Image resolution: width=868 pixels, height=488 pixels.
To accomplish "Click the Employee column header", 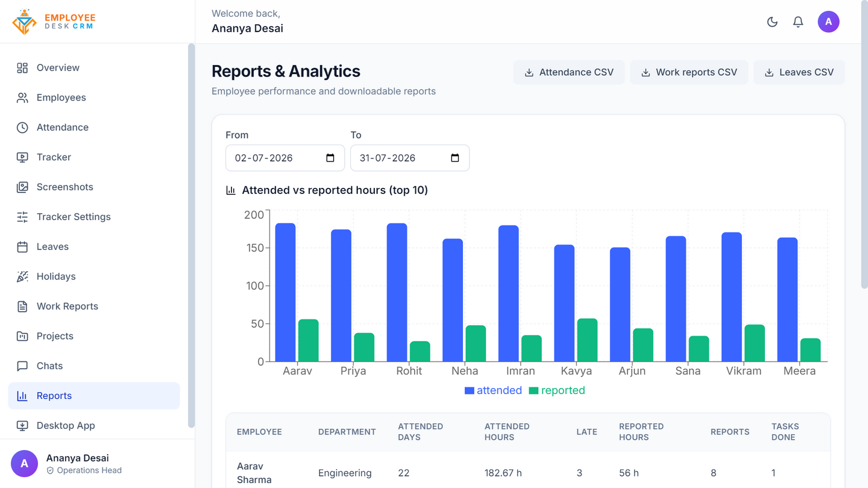I will 259,432.
